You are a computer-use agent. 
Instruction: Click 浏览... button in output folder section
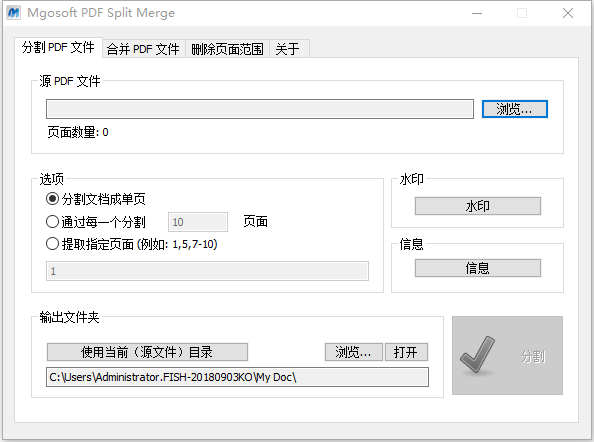(354, 352)
